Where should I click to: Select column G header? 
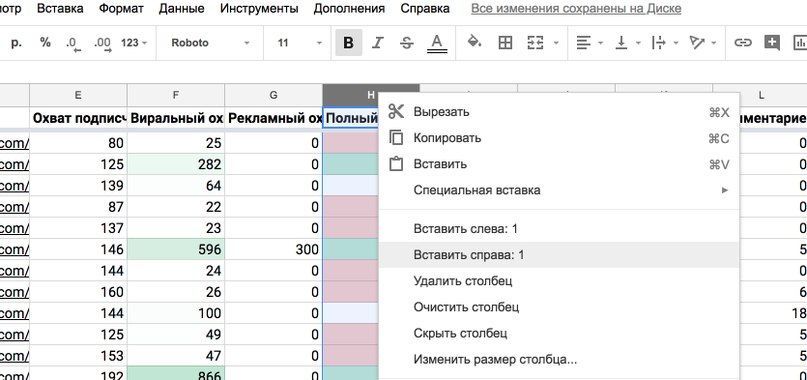point(274,95)
